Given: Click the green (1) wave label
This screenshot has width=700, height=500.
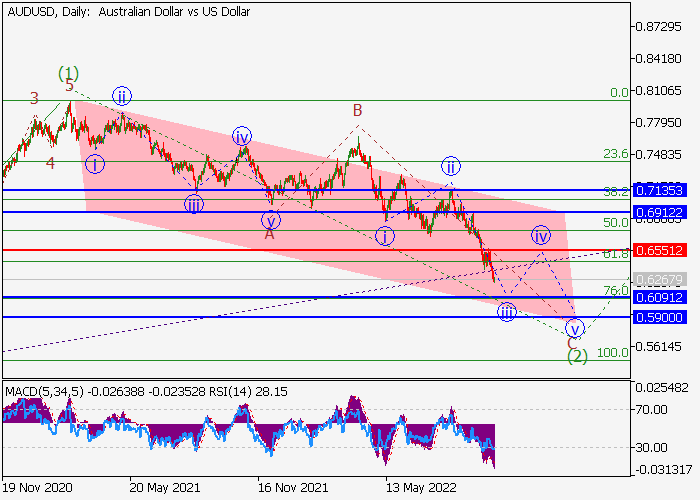Looking at the screenshot, I should click(68, 73).
